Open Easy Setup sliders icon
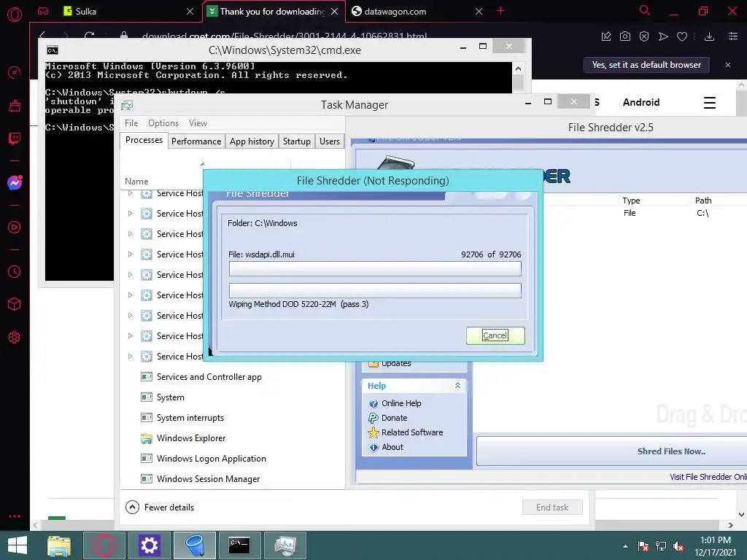Image resolution: width=747 pixels, height=560 pixels. click(733, 36)
